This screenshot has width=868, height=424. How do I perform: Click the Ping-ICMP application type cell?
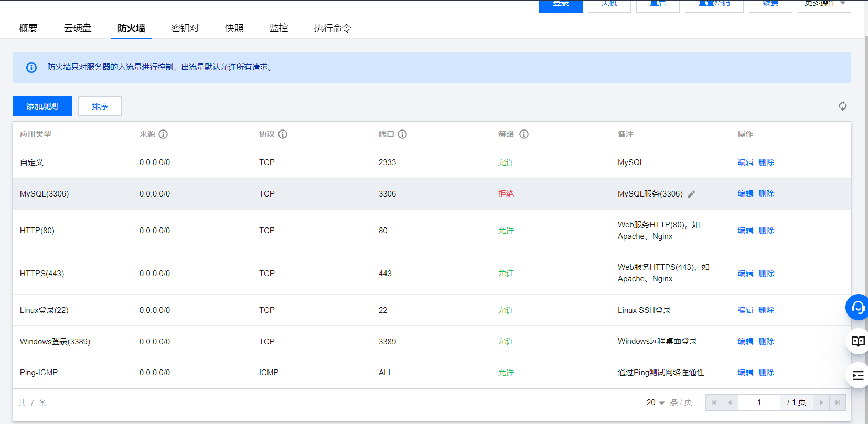[x=39, y=373]
